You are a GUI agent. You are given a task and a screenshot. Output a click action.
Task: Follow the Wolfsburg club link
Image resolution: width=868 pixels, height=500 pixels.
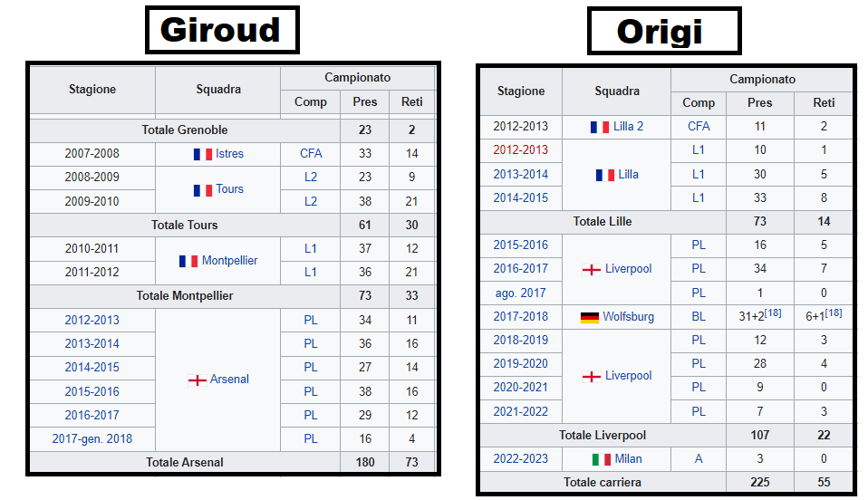(x=628, y=317)
